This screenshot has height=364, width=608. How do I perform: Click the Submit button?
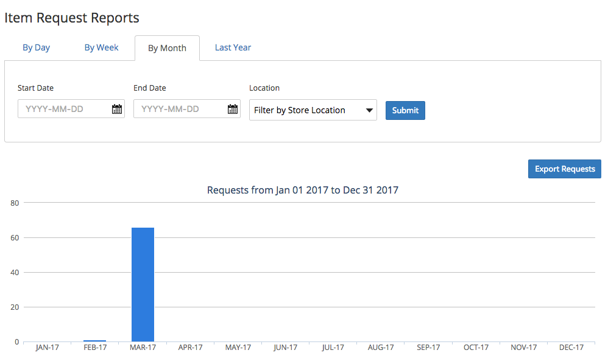pyautogui.click(x=405, y=110)
